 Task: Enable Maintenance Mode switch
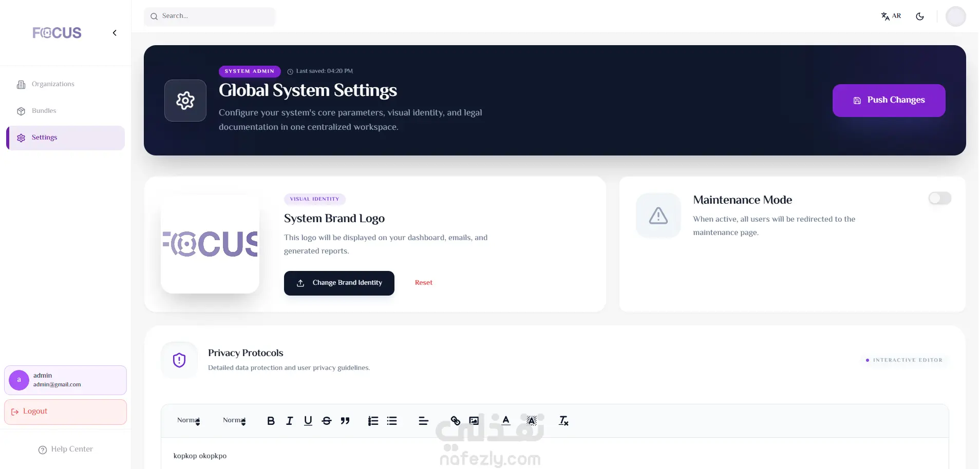tap(940, 198)
